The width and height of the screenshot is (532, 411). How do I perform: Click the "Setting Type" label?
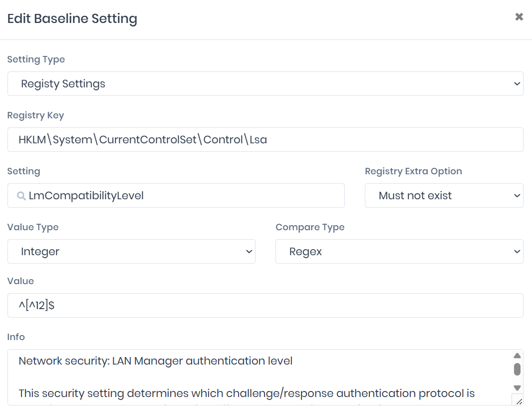[x=36, y=59]
